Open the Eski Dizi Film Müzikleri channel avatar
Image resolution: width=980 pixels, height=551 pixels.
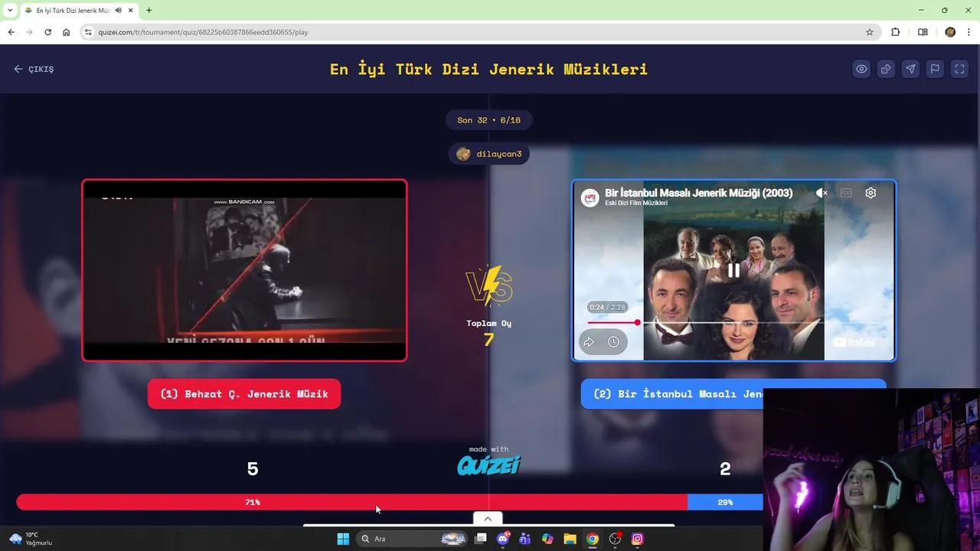(x=590, y=198)
